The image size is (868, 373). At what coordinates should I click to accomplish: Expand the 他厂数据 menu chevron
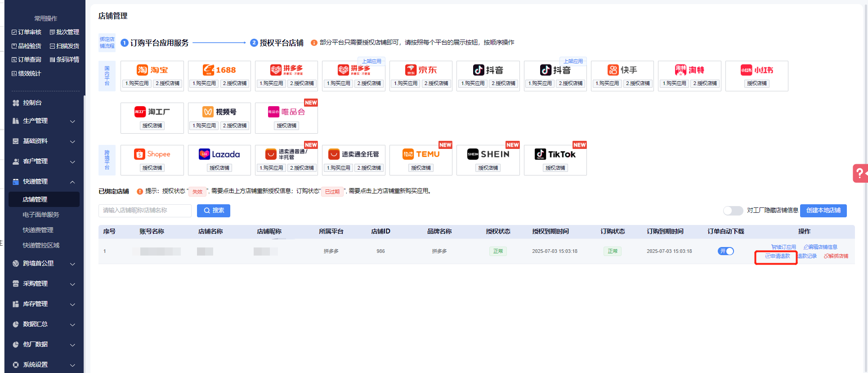click(x=72, y=345)
